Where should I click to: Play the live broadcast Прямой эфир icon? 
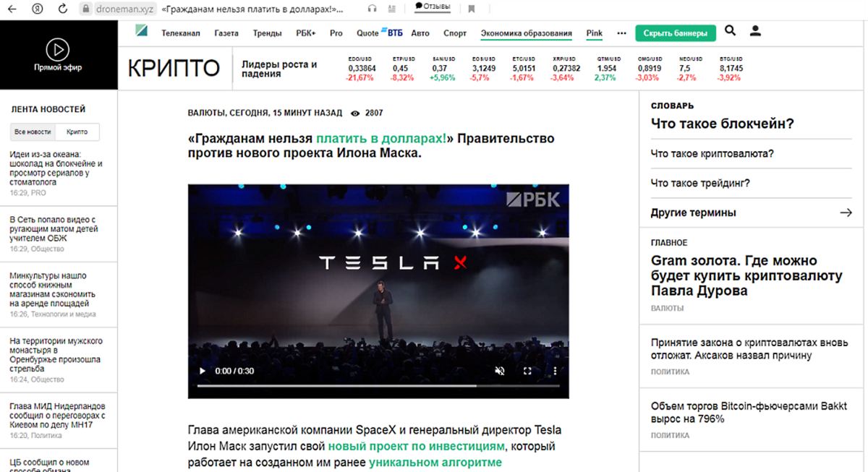point(58,49)
